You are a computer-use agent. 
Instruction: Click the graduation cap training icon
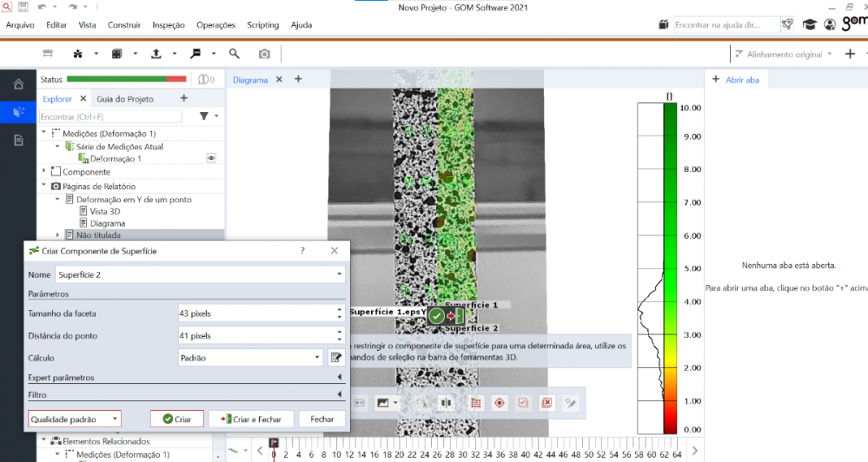tap(810, 25)
